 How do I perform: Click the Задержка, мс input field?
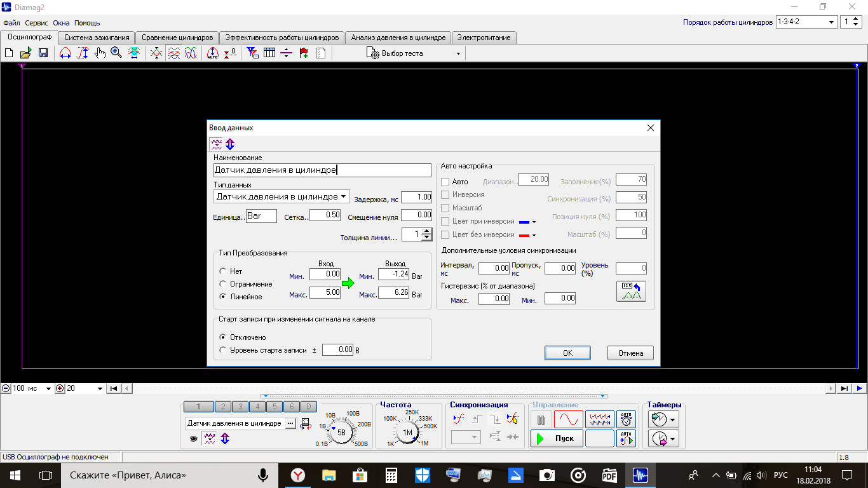(x=416, y=197)
